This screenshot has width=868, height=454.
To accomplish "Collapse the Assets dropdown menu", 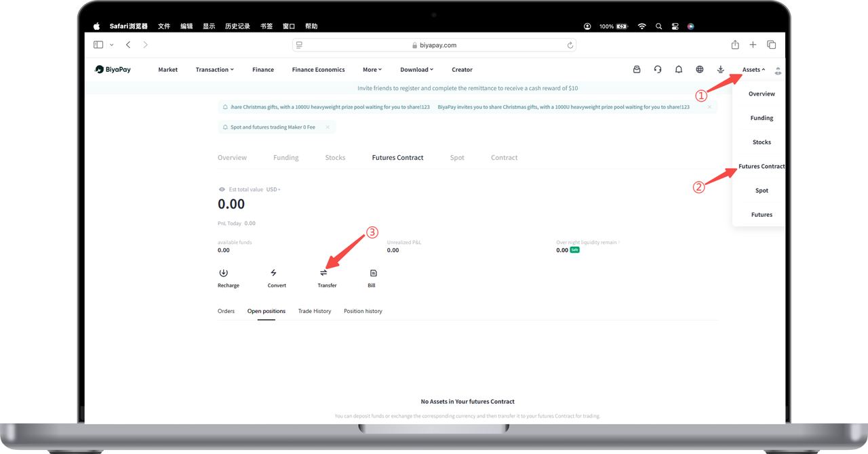I will coord(753,70).
